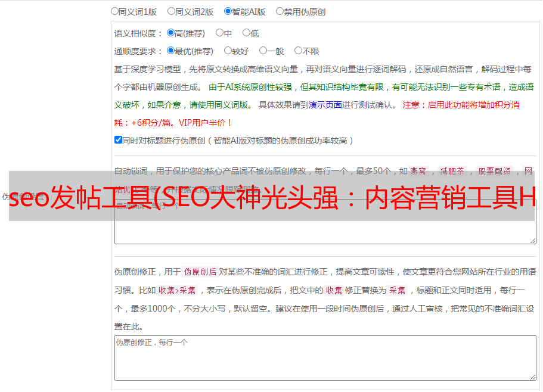
Task: Select the 同义词2版 radio option
Action: [172, 11]
